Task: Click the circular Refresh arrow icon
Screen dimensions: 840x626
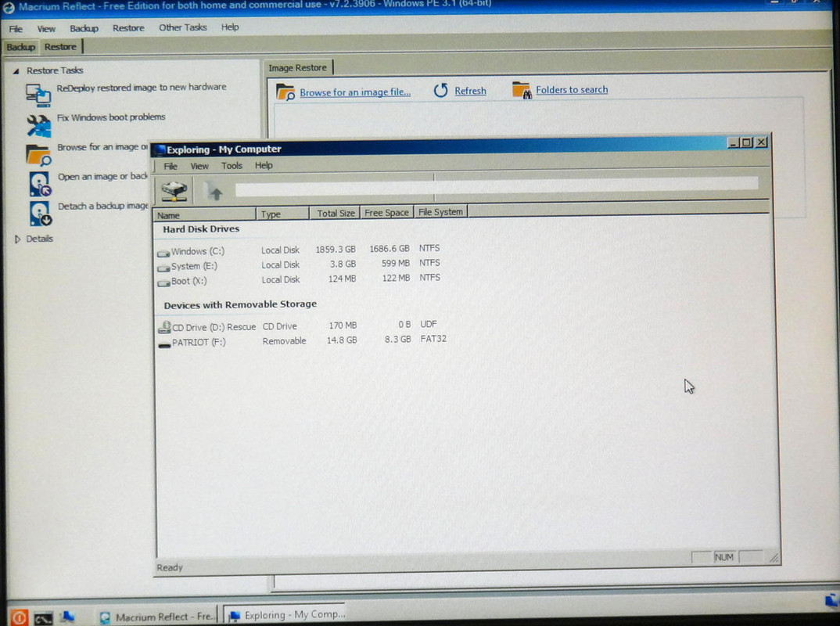Action: [441, 91]
